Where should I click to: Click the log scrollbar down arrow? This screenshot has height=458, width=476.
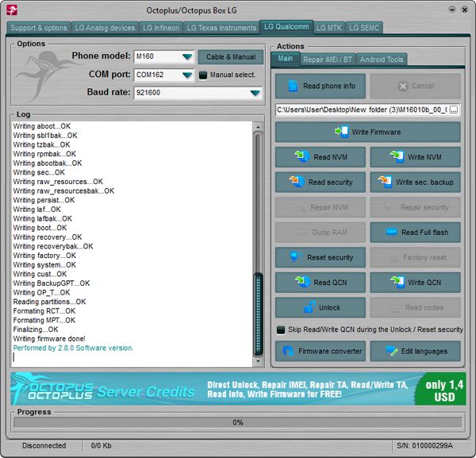click(x=258, y=361)
